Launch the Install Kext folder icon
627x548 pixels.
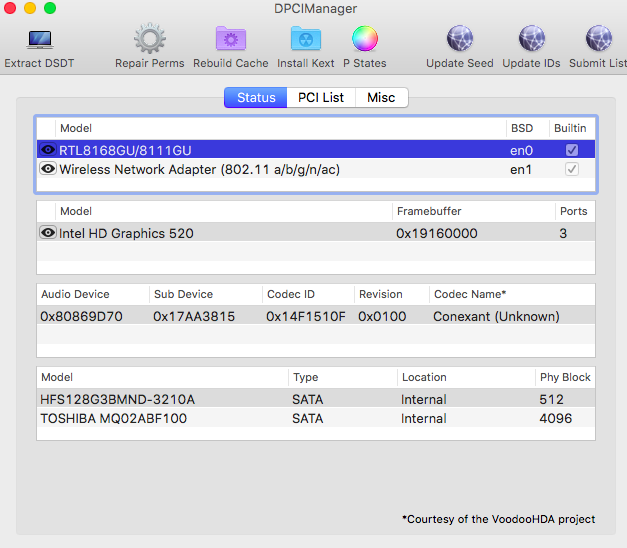306,38
